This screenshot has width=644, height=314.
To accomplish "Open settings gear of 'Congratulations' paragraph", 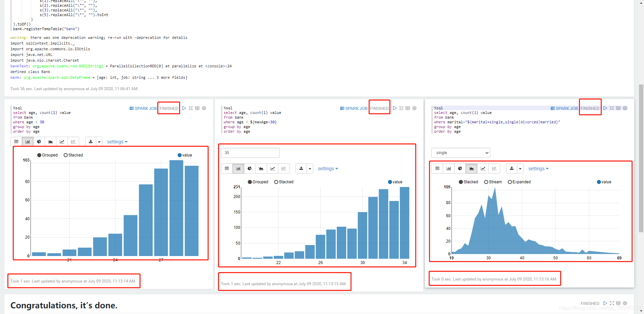I will (x=625, y=303).
